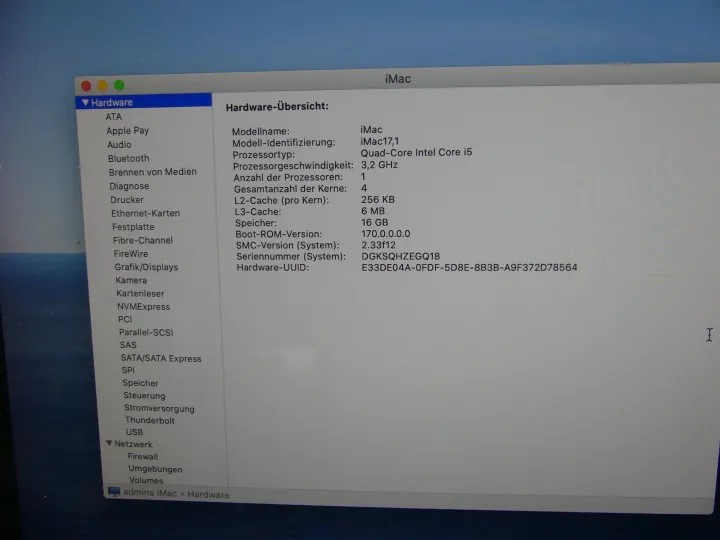
Task: Open Steuerung information
Action: pos(144,395)
